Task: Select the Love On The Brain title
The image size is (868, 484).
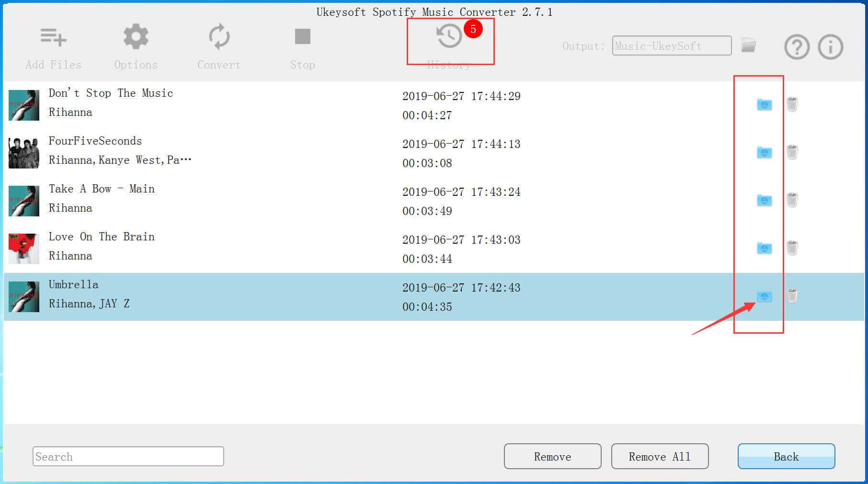Action: coord(102,236)
